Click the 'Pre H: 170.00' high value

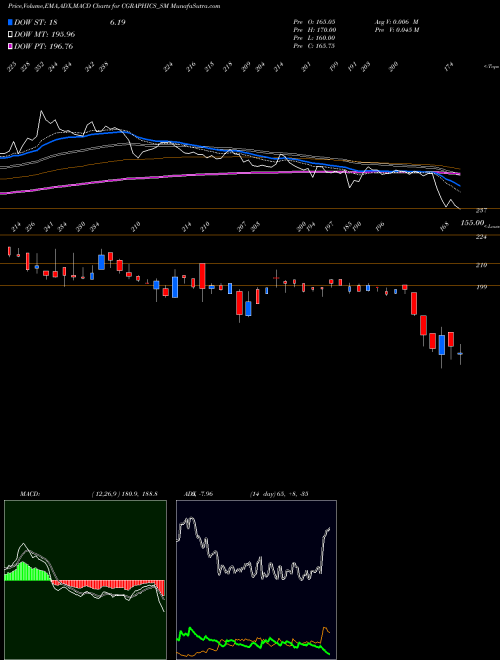click(x=314, y=30)
